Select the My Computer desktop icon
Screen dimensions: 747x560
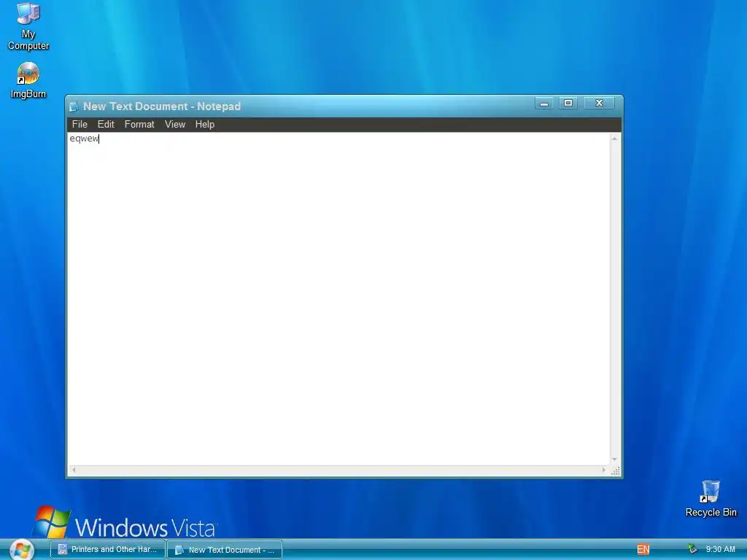click(28, 26)
